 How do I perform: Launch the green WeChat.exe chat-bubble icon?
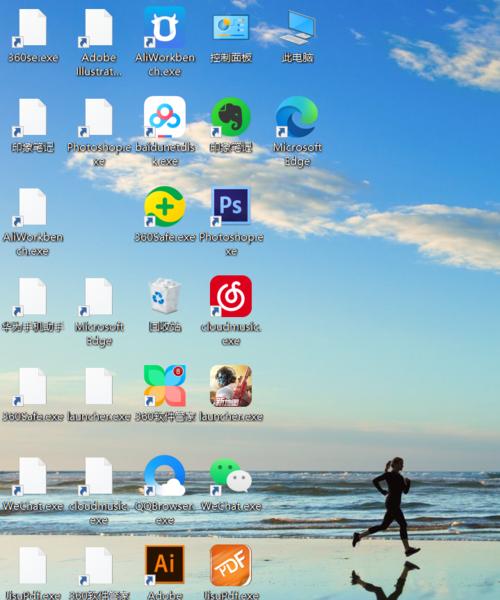[x=231, y=476]
